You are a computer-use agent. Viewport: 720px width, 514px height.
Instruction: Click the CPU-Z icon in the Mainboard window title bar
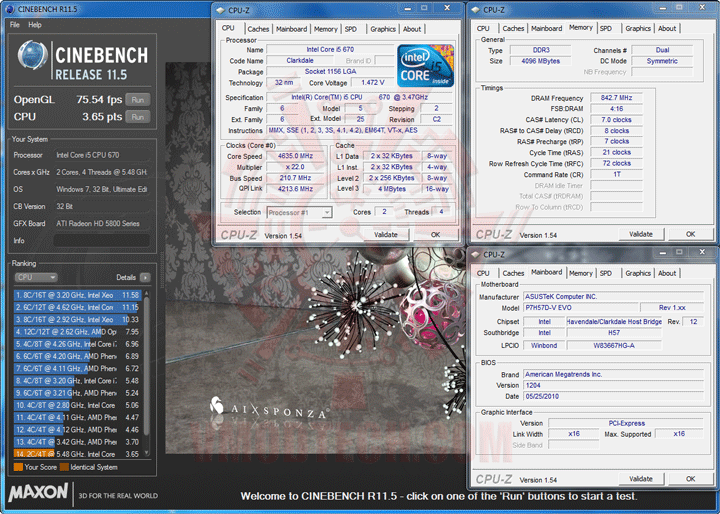(476, 254)
